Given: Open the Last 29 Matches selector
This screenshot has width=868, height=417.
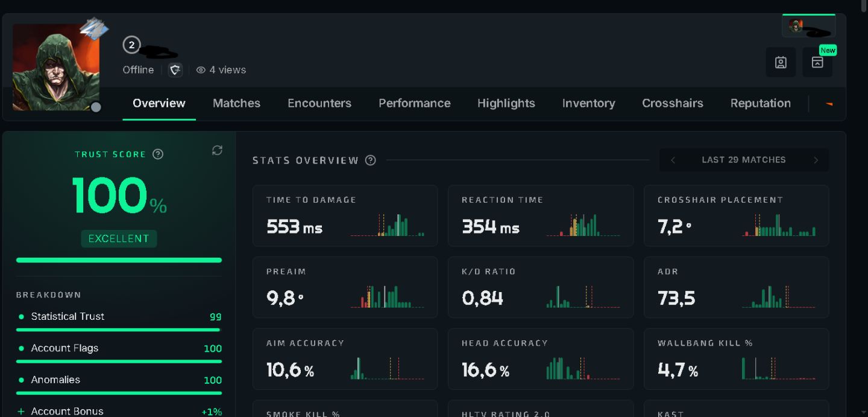Looking at the screenshot, I should click(x=744, y=160).
